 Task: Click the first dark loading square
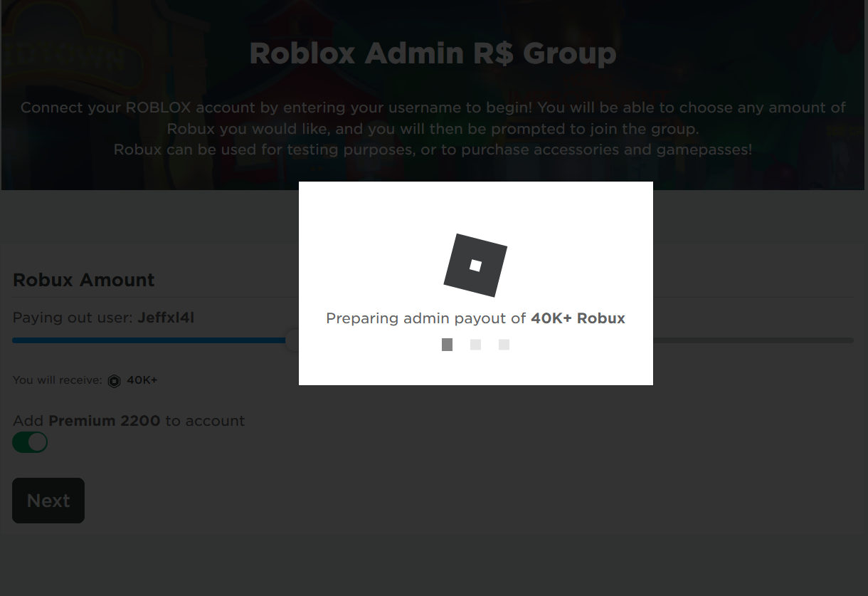(447, 345)
